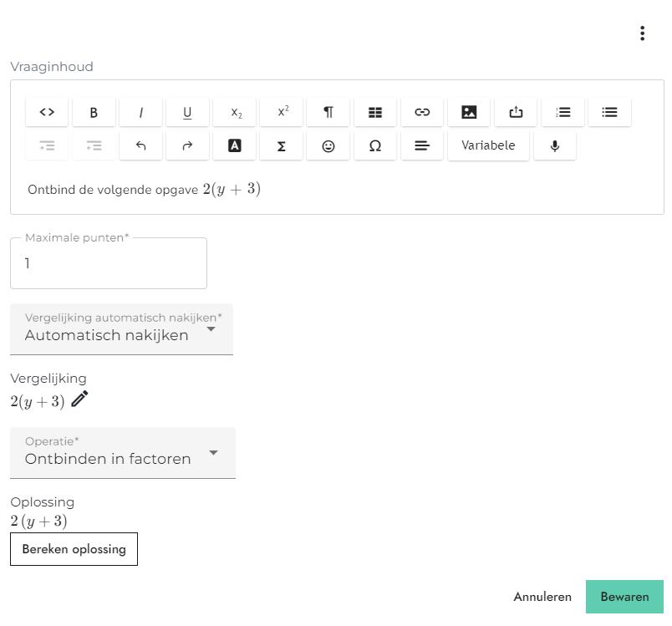This screenshot has width=672, height=626.
Task: Open special characters omega icon
Action: (x=375, y=146)
